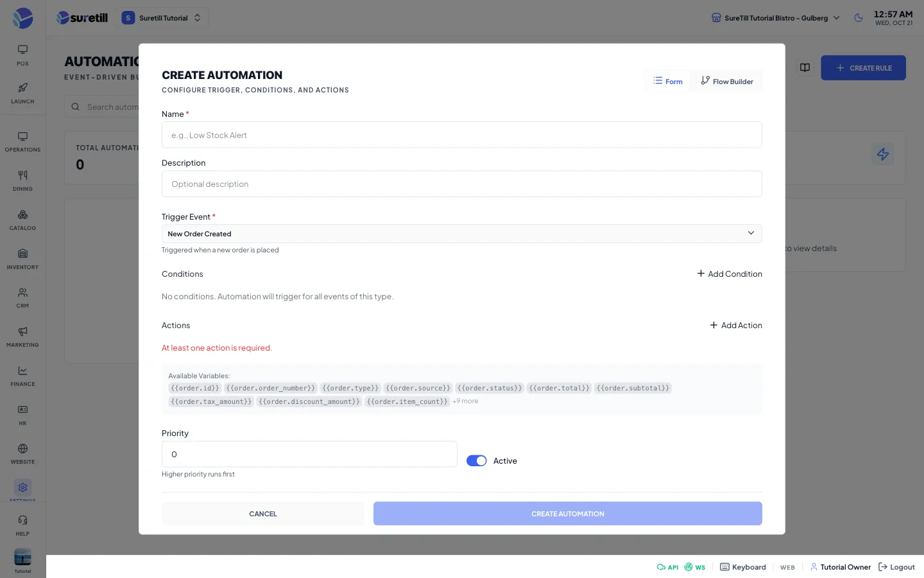Open the Finance sidebar section
The width and height of the screenshot is (924, 578).
[22, 376]
